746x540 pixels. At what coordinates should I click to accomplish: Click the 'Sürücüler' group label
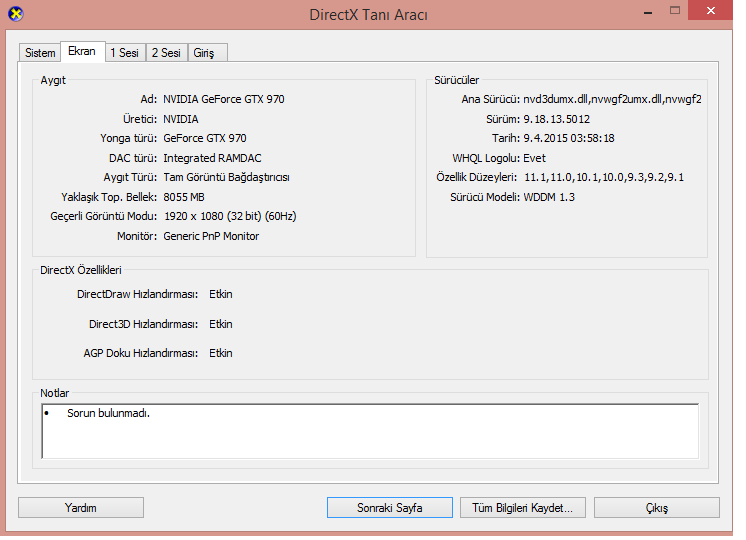[x=456, y=80]
